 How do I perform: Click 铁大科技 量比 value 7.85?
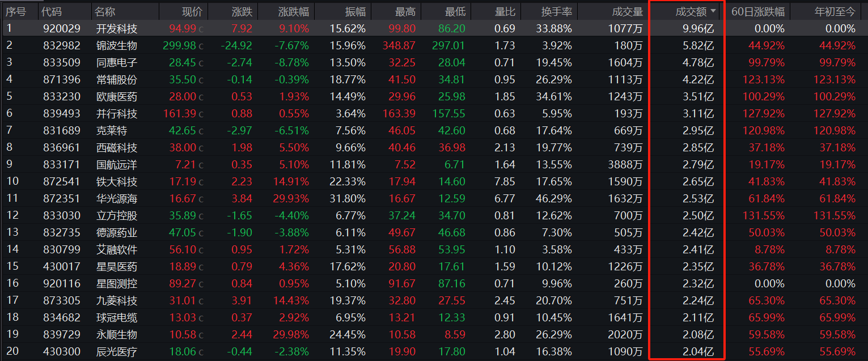click(x=505, y=181)
